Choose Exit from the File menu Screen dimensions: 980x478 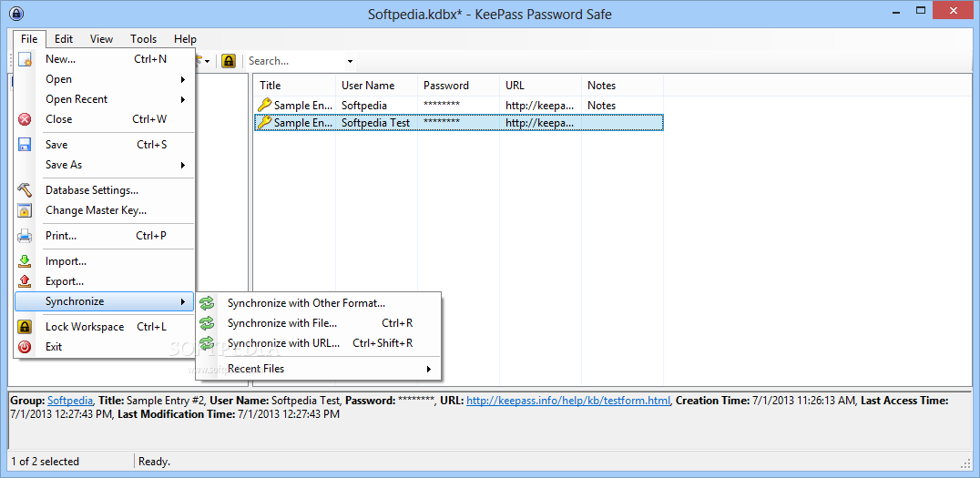(105, 347)
